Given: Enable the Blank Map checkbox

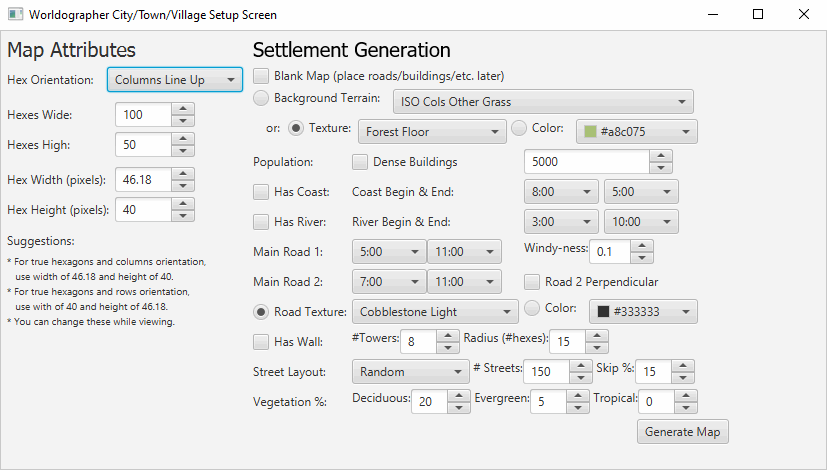Looking at the screenshot, I should [261, 76].
